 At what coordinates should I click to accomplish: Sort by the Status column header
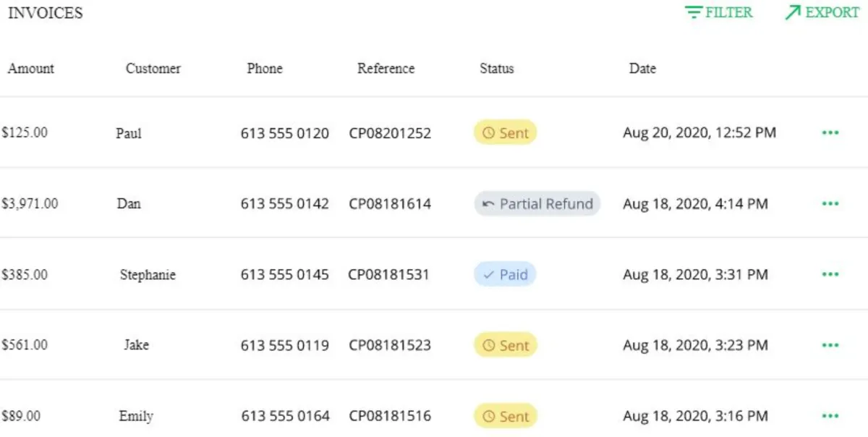[497, 69]
